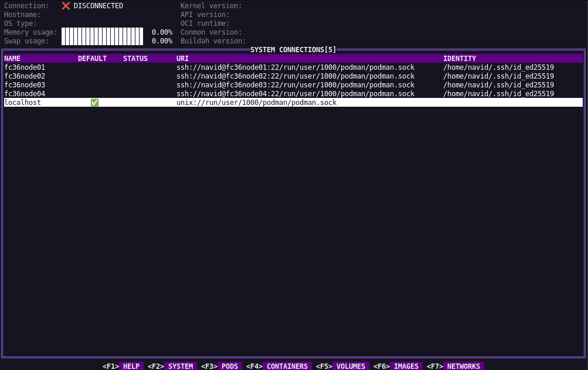This screenshot has width=588, height=370.
Task: Click the IDENTITY column header
Action: tap(460, 59)
